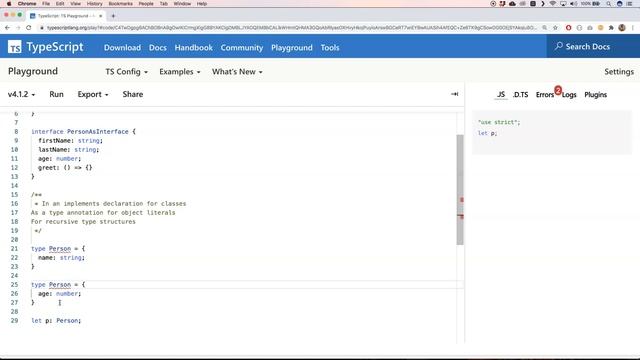Screen dimensions: 640x360
Task: Open the What's New dropdown
Action: pyautogui.click(x=237, y=71)
